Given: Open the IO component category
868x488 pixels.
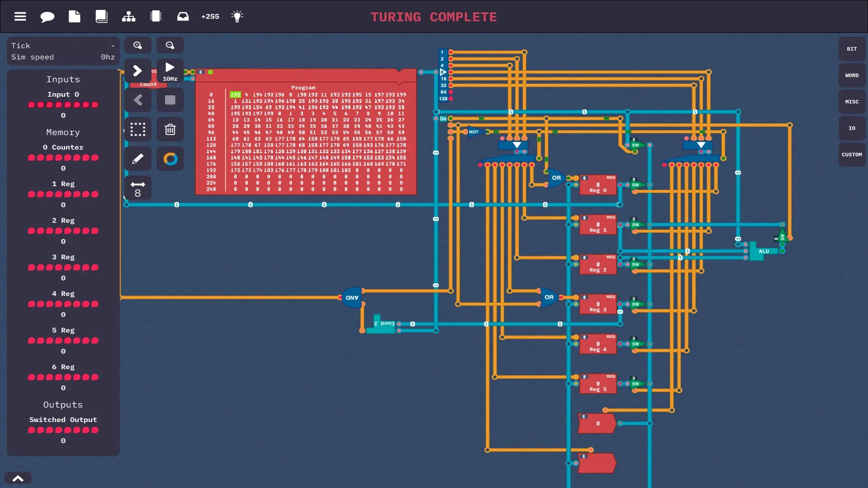Looking at the screenshot, I should click(852, 128).
